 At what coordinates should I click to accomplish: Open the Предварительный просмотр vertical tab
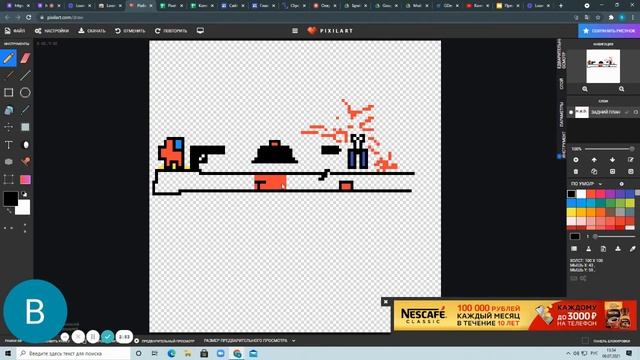562,54
